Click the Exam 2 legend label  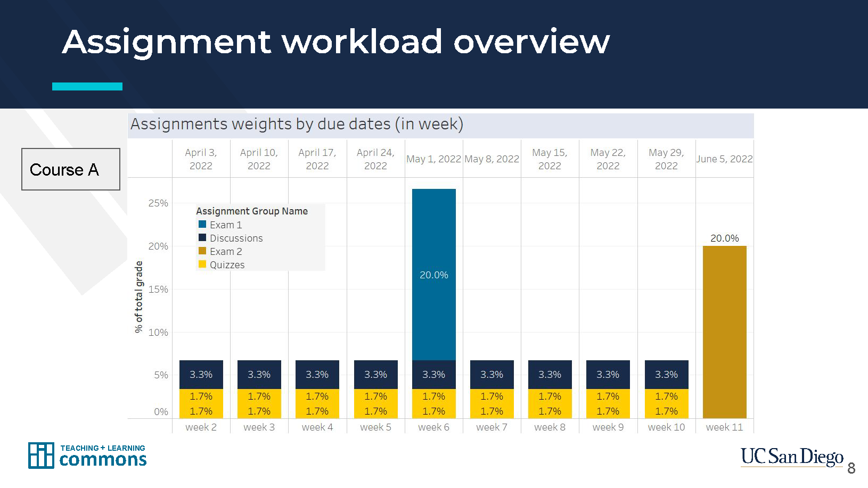coord(226,251)
